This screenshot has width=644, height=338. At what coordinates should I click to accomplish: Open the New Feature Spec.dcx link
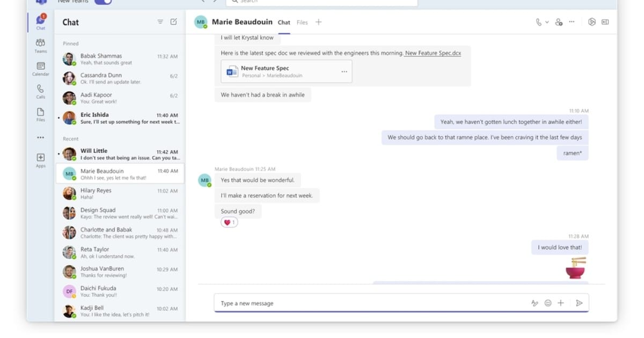coord(433,53)
